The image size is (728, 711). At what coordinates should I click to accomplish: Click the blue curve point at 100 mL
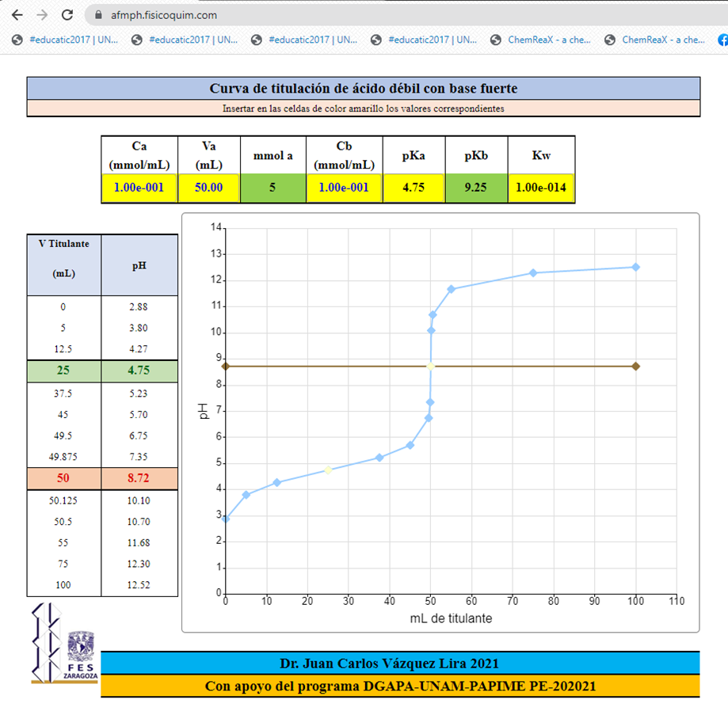(x=635, y=267)
